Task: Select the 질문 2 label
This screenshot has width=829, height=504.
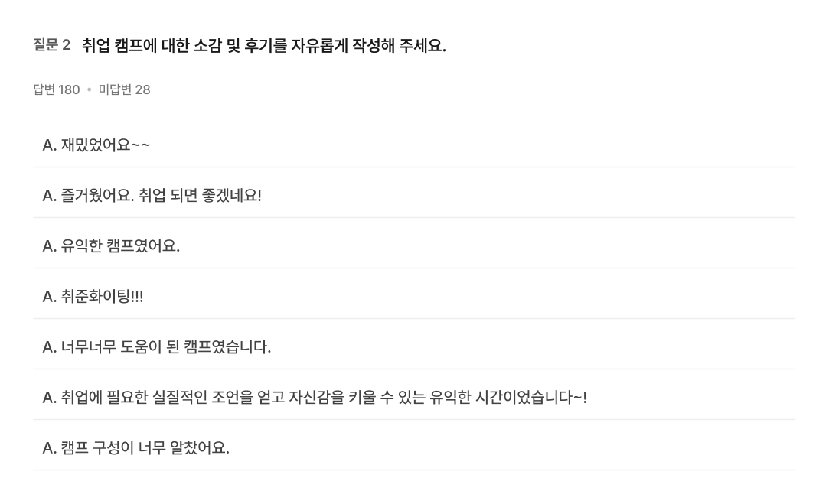Action: click(52, 45)
